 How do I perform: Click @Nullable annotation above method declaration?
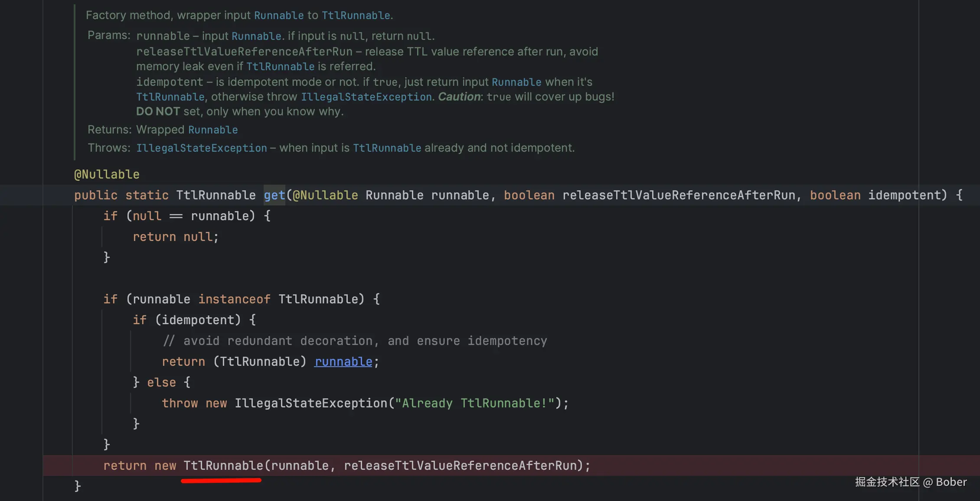point(107,175)
